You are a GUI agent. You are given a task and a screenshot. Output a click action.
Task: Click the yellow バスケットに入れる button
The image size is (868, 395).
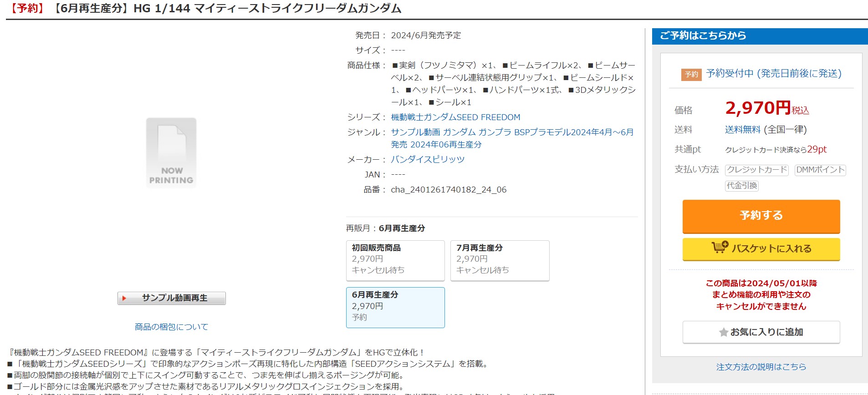(761, 249)
